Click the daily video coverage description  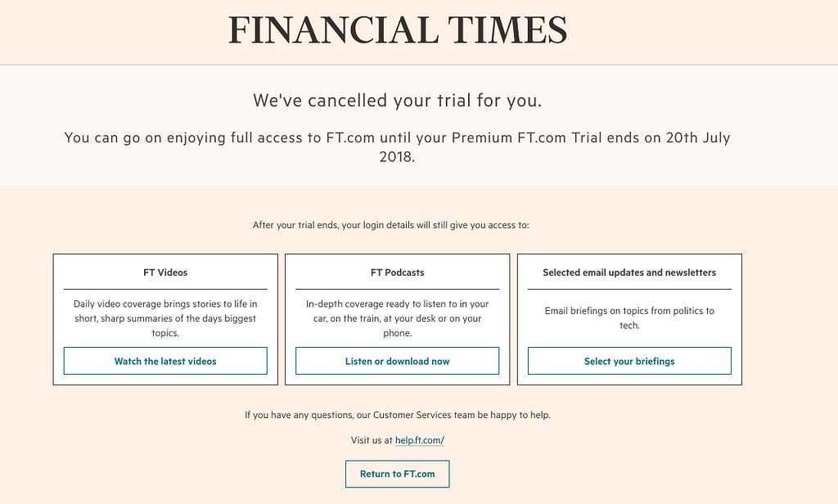(165, 318)
